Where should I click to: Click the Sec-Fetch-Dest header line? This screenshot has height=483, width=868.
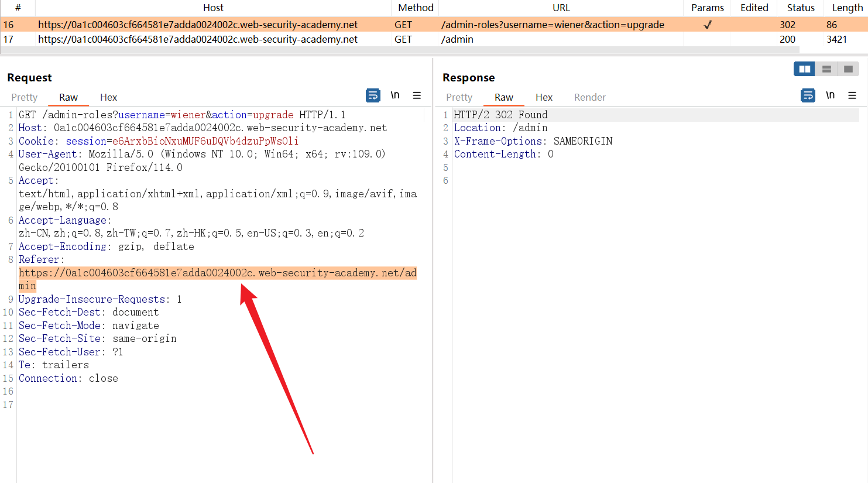point(89,312)
